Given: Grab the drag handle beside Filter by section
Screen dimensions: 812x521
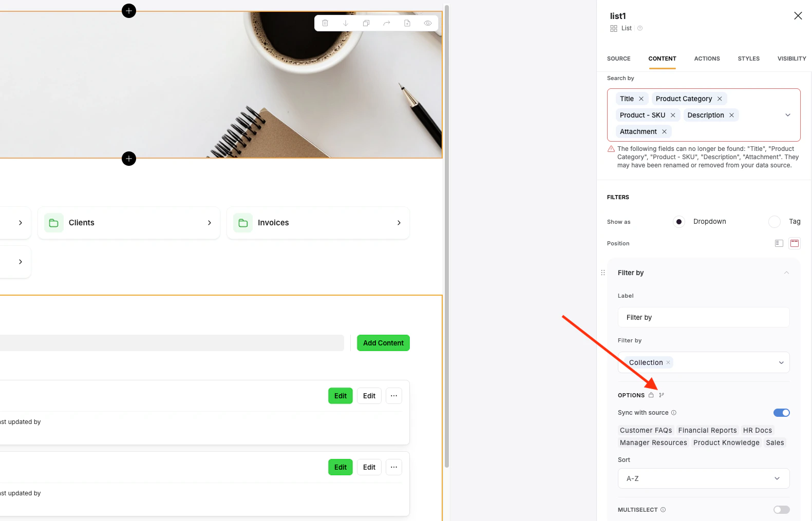Looking at the screenshot, I should (x=603, y=273).
